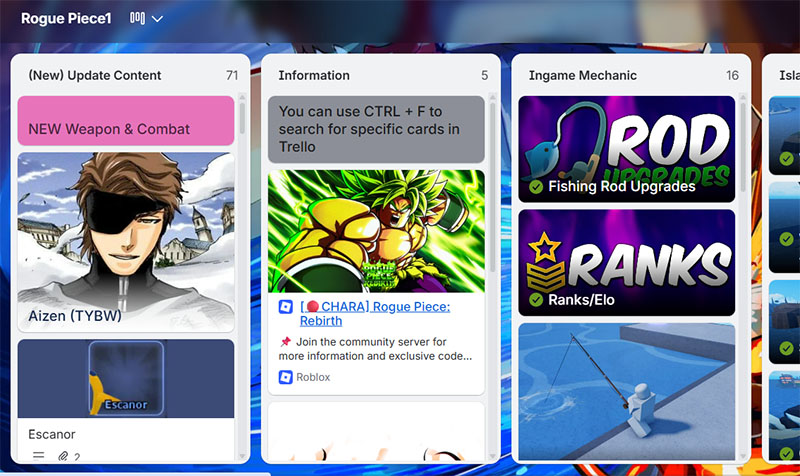Click the Roblox logo beside the link
800x476 pixels.
(x=286, y=307)
